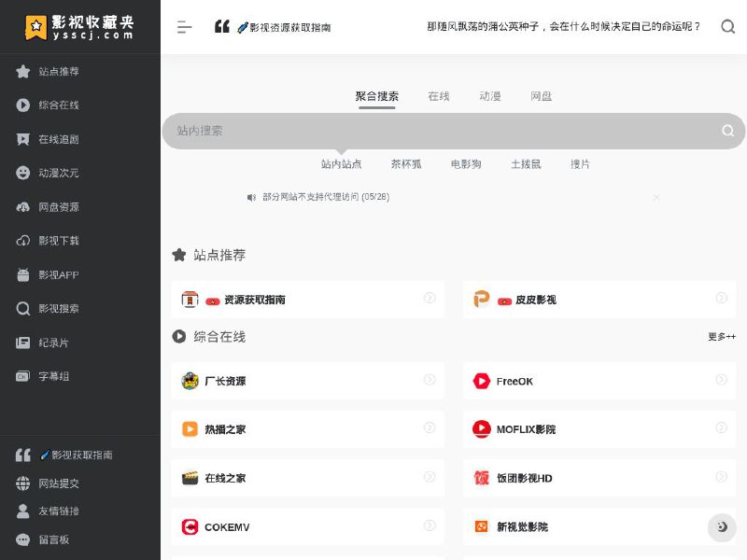This screenshot has width=747, height=560.
Task: Click the 影视收藏夹 site logo
Action: (x=79, y=27)
